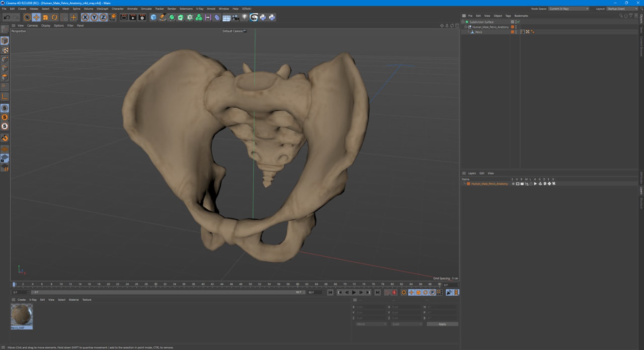Open Edit Render Settings icon

tap(142, 17)
